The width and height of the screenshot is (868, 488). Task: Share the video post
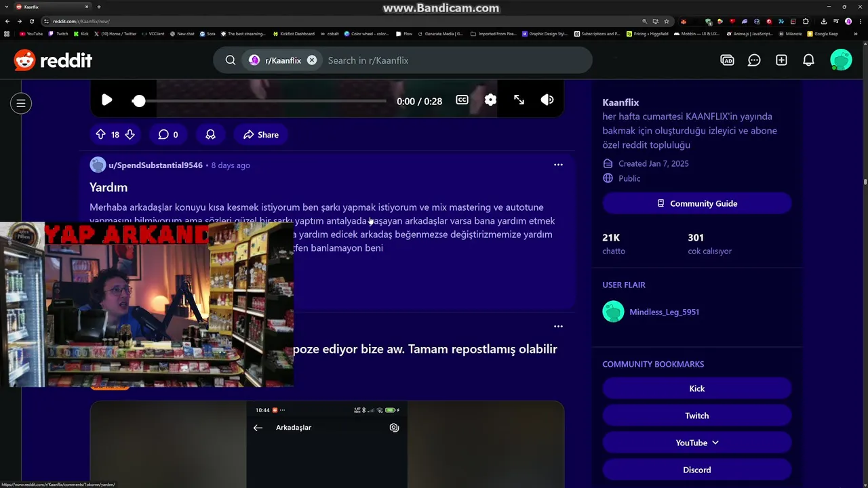[261, 135]
